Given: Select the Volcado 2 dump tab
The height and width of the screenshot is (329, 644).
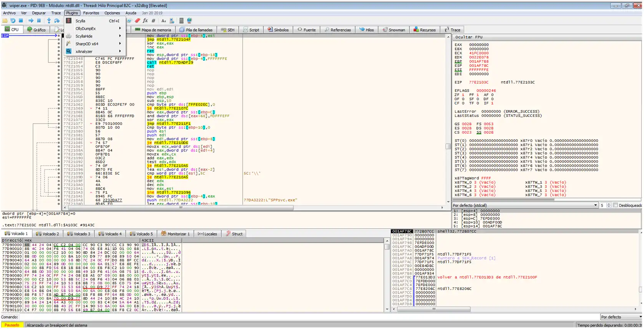Looking at the screenshot, I should (48, 234).
